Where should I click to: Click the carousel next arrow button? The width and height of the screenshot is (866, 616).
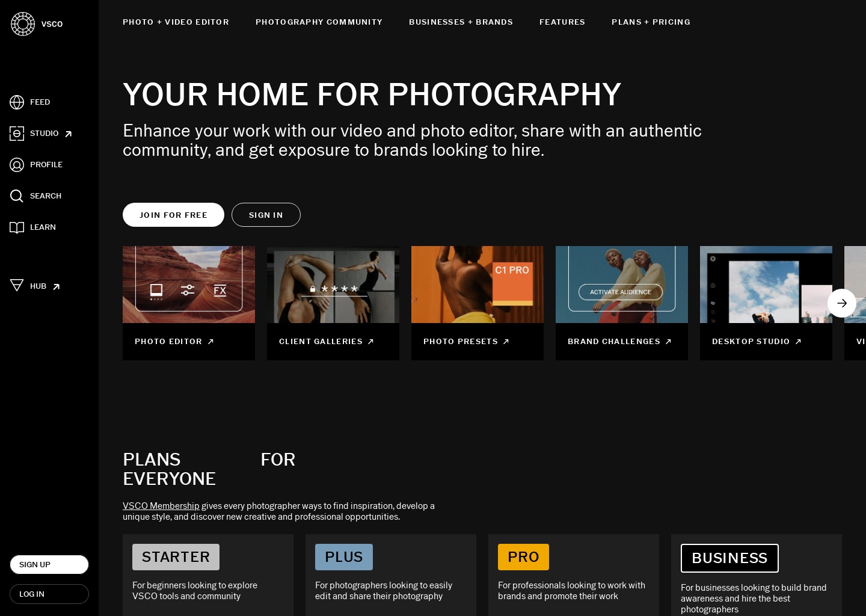842,303
